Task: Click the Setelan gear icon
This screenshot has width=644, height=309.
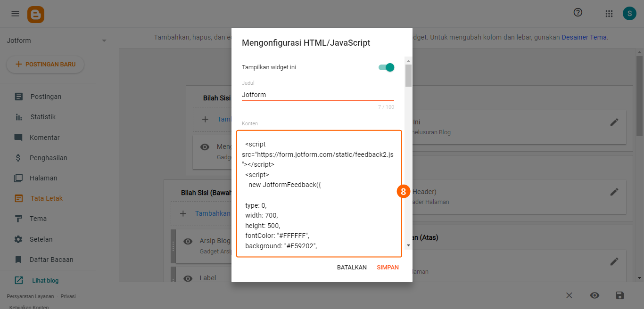Action: pyautogui.click(x=18, y=239)
